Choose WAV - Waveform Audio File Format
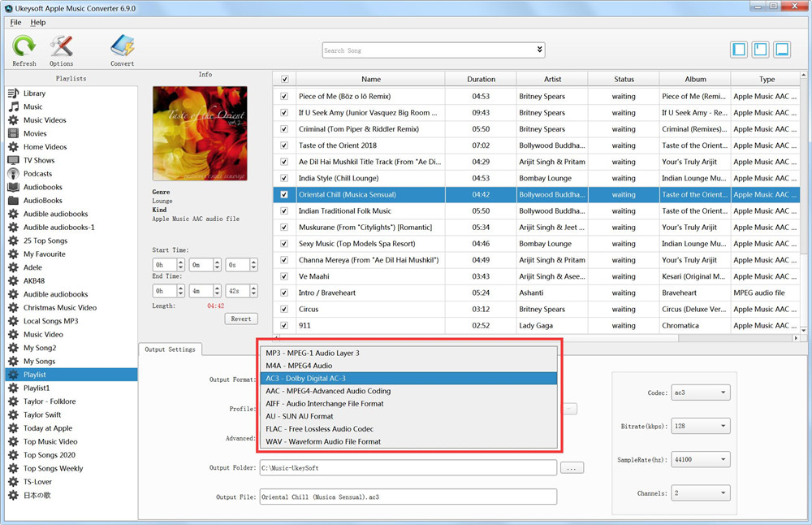The height and width of the screenshot is (525, 812). pyautogui.click(x=408, y=441)
